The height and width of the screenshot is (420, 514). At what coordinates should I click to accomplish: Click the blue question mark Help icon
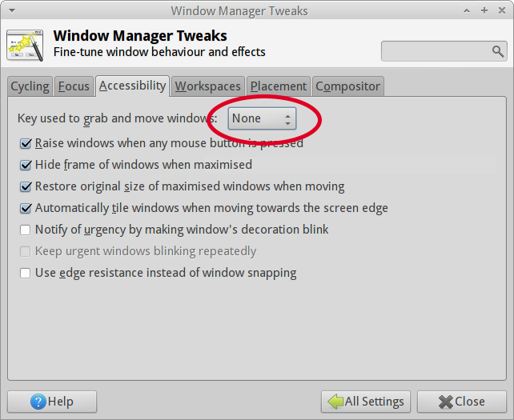(38, 402)
